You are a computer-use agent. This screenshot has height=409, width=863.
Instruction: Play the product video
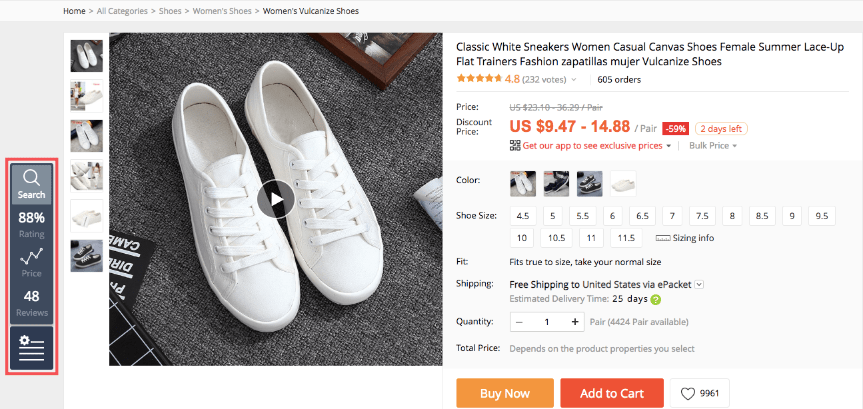(276, 200)
